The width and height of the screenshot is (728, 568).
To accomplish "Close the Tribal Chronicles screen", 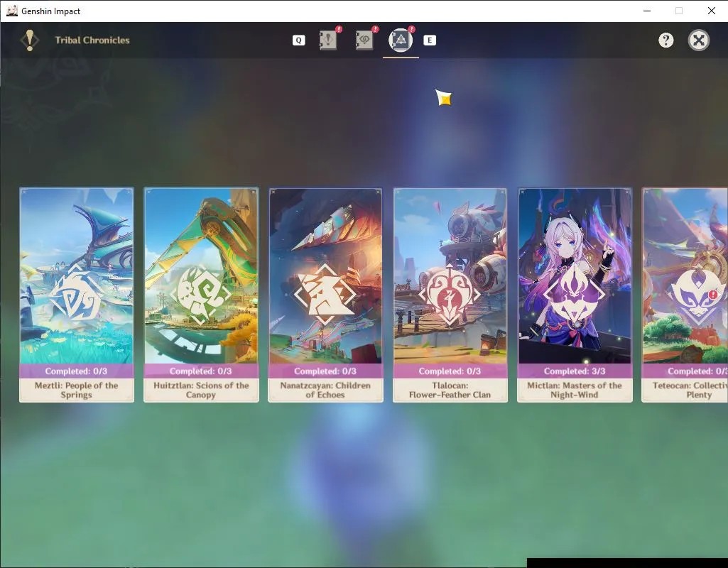I will pos(699,40).
